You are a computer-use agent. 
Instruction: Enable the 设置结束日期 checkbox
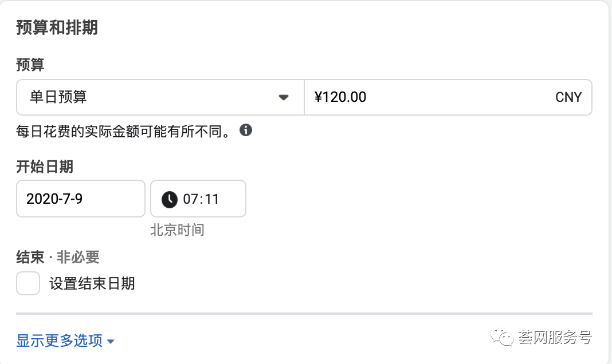(28, 283)
